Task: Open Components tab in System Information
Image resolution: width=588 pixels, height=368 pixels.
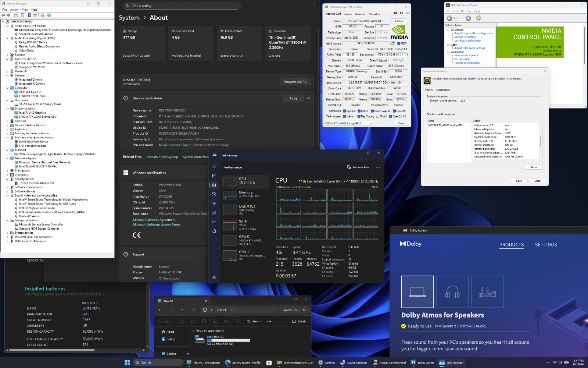Action: point(442,90)
